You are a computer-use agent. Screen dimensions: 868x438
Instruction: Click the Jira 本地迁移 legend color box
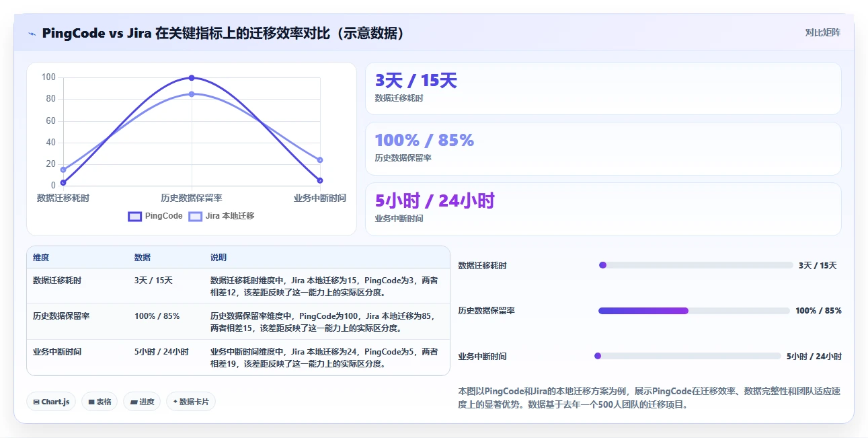coord(195,217)
